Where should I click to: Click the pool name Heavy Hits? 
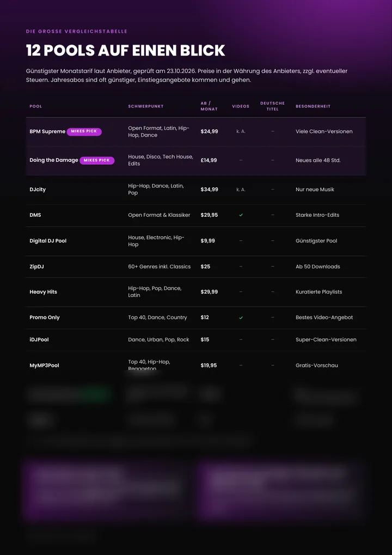(43, 292)
